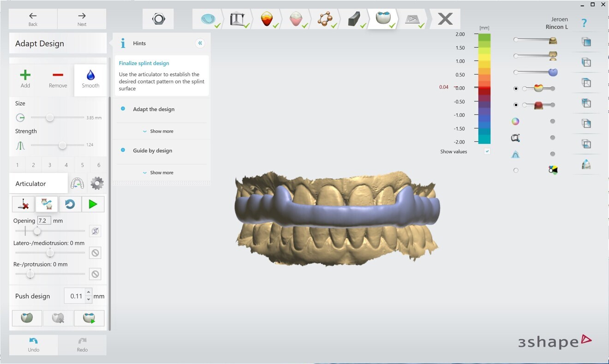The height and width of the screenshot is (364, 609).
Task: Disable the Latero-/mediotrusion lock icon
Action: click(95, 253)
